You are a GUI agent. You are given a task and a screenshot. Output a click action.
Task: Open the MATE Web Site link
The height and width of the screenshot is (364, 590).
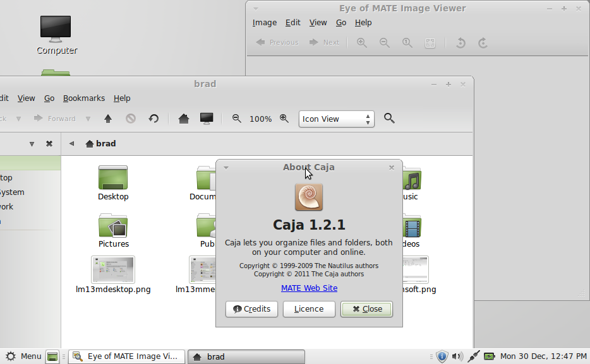(310, 288)
